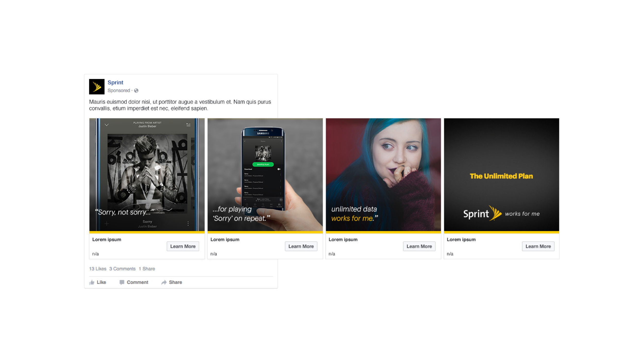Like the Sprint sponsored post
The width and height of the screenshot is (644, 362).
click(x=98, y=282)
